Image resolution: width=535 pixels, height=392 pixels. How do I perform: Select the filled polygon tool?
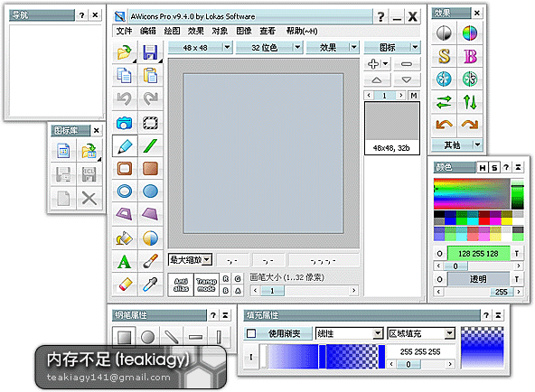pyautogui.click(x=150, y=214)
